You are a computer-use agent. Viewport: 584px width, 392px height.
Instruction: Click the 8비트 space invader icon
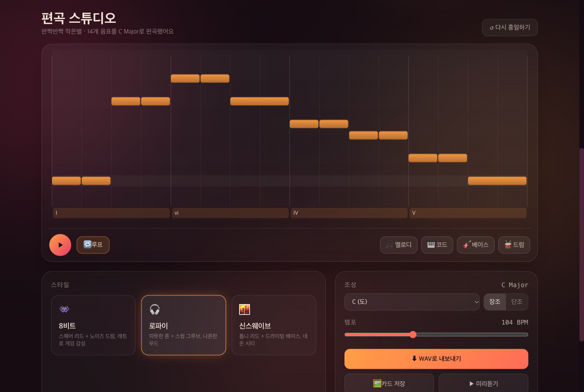pyautogui.click(x=64, y=309)
